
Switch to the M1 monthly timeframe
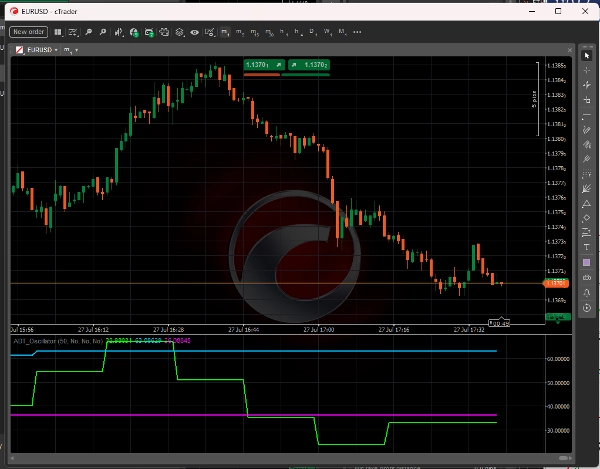click(x=342, y=32)
